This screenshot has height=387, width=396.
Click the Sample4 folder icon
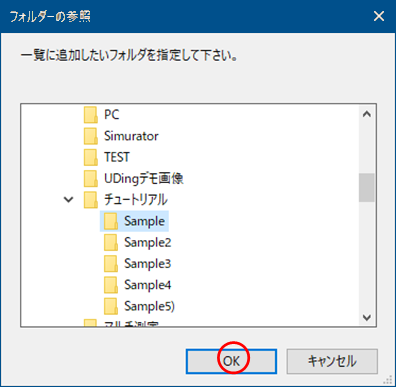(x=111, y=285)
